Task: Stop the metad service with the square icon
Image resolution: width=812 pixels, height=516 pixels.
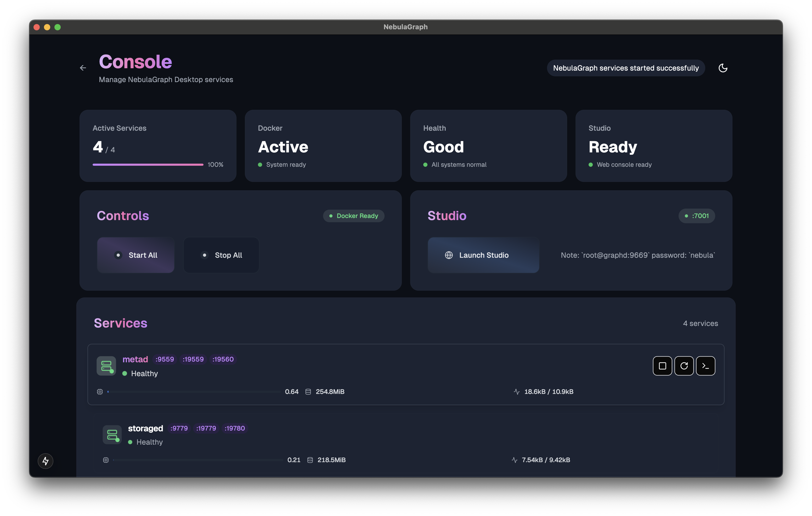Action: tap(662, 366)
